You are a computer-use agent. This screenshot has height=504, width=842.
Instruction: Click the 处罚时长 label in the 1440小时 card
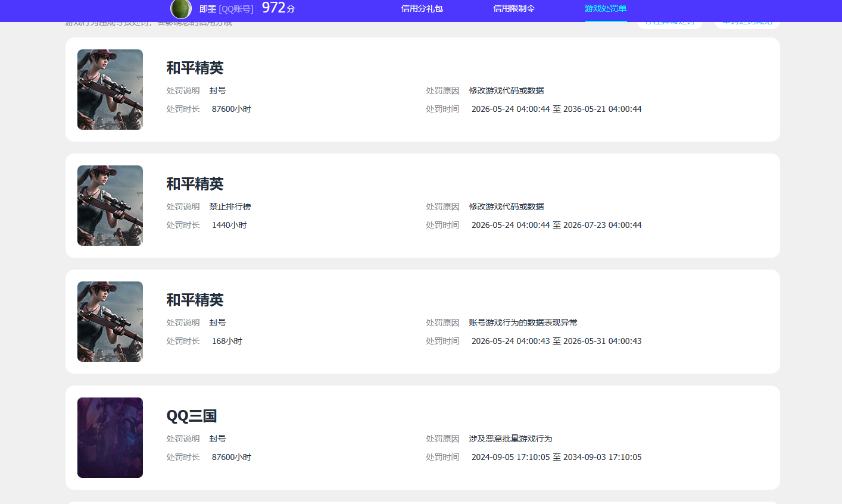(183, 225)
